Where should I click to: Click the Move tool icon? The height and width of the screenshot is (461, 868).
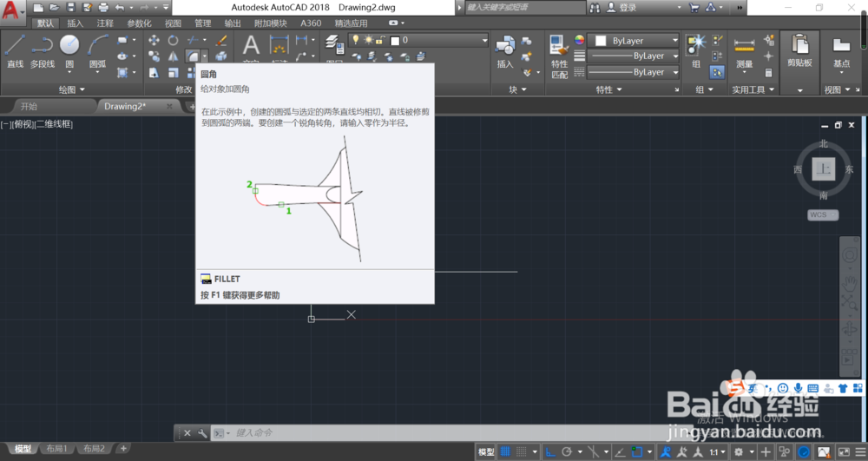(x=154, y=40)
